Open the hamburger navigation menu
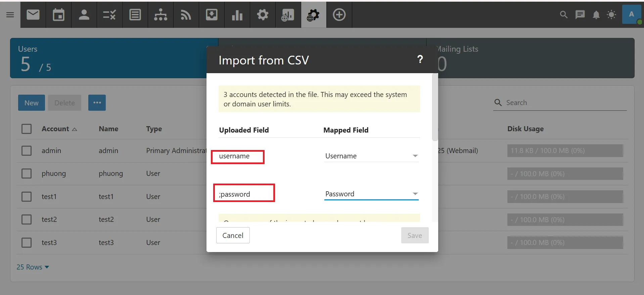Screen dimensions: 644x295 click(x=10, y=15)
